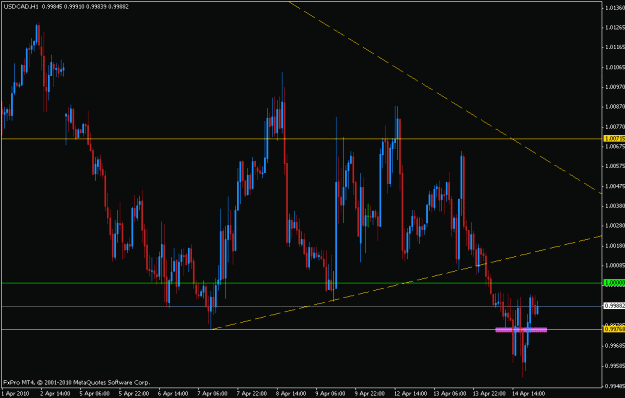Viewport: 625px width, 398px height.
Task: Click the yellow 1.00715 price tag
Action: [615, 139]
